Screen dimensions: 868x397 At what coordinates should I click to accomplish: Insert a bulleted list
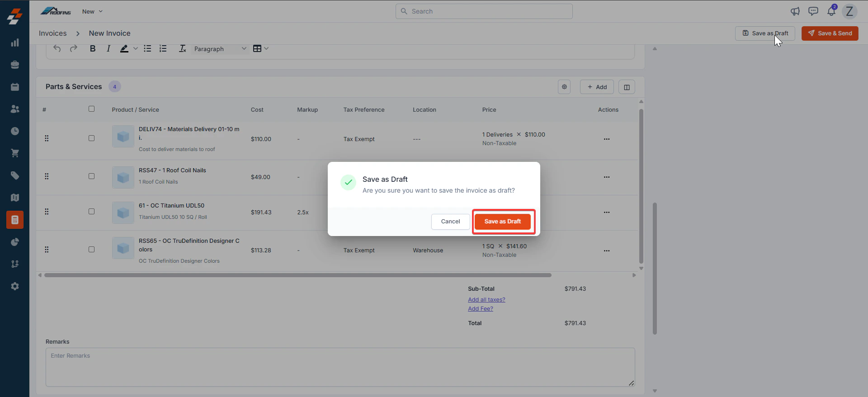click(147, 48)
